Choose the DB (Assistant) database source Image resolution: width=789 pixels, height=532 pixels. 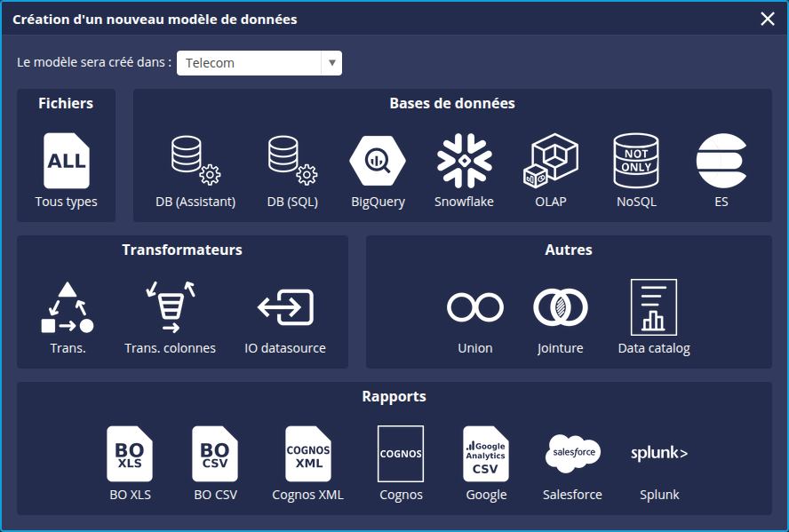click(195, 162)
